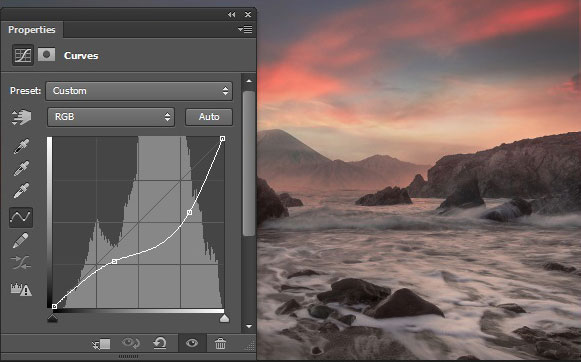This screenshot has height=362, width=581.
Task: Open the Properties panel flyout menu
Action: [x=245, y=29]
